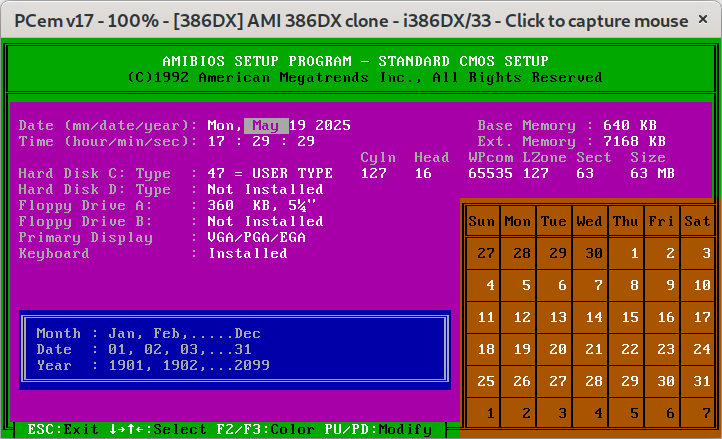Image resolution: width=722 pixels, height=439 pixels.
Task: Click the Size value '63 MB'
Action: coord(652,174)
